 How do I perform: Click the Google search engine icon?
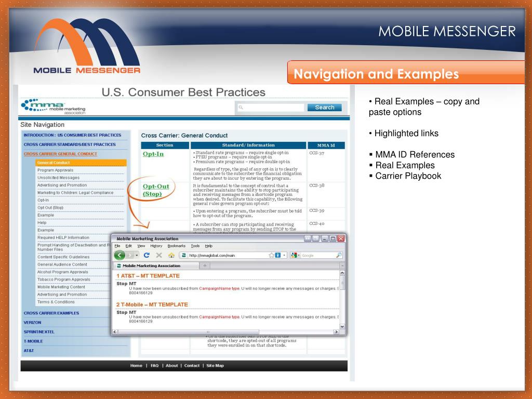[294, 255]
